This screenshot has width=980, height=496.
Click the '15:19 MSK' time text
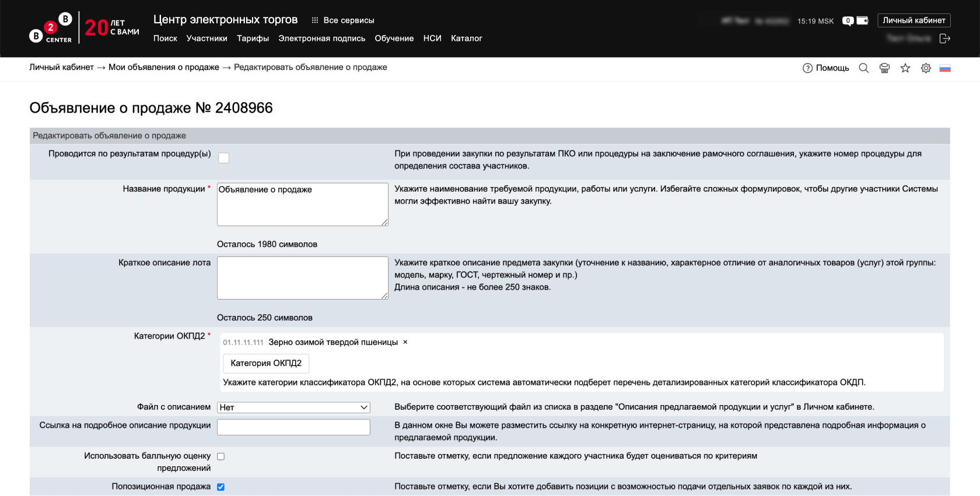(815, 21)
